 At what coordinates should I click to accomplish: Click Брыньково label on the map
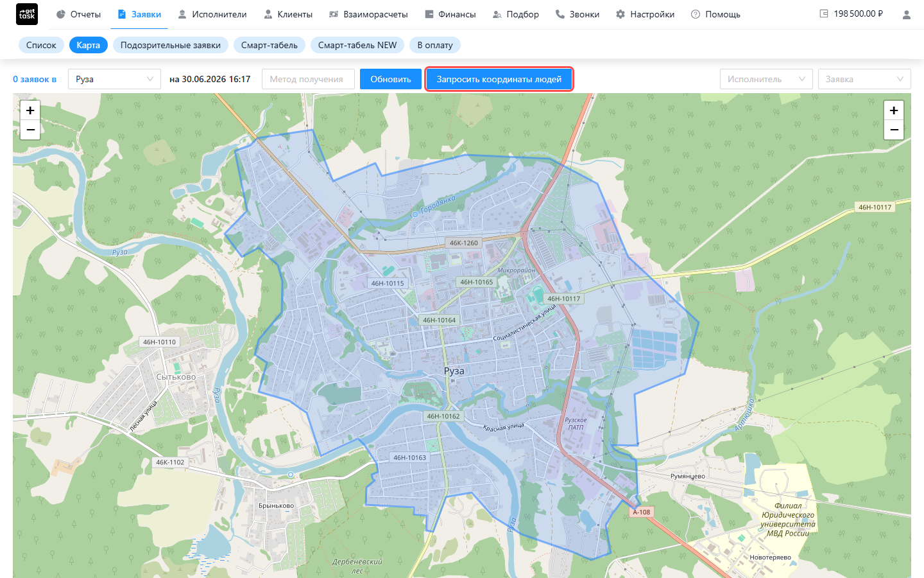(x=276, y=505)
